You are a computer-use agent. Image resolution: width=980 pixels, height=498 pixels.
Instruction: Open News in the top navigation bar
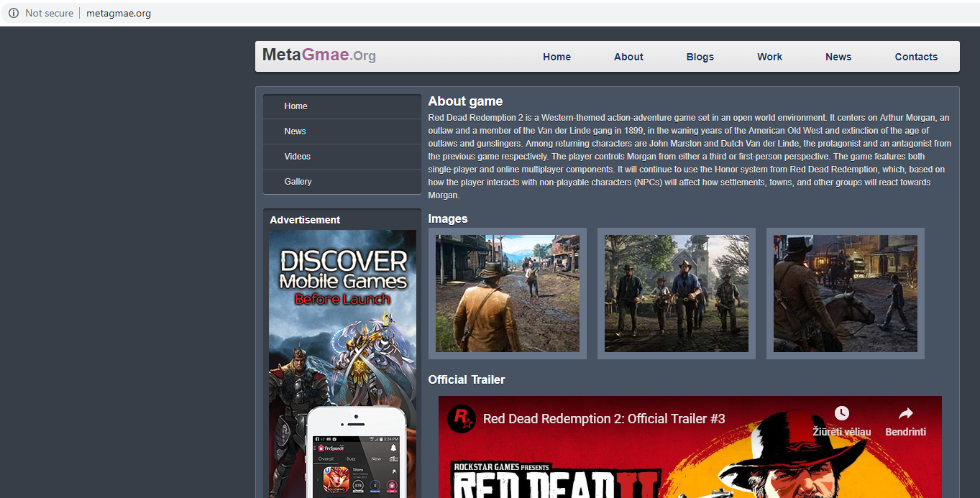tap(838, 57)
